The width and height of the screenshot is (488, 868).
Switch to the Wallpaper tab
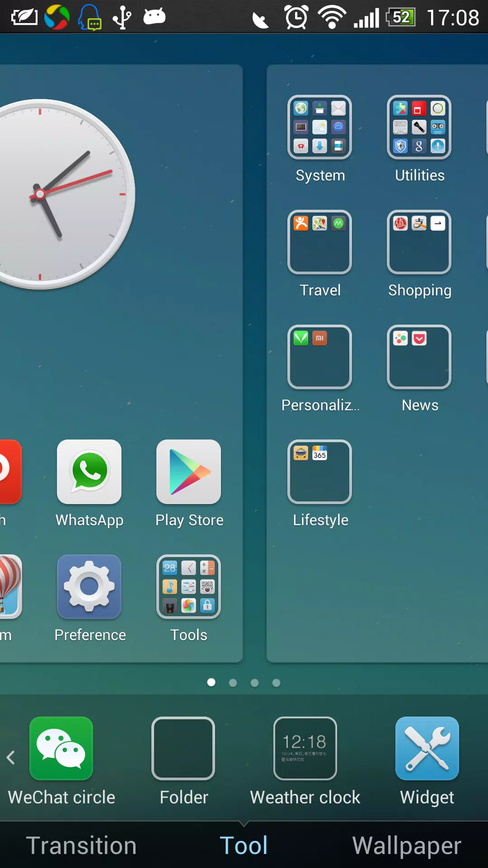pyautogui.click(x=407, y=845)
